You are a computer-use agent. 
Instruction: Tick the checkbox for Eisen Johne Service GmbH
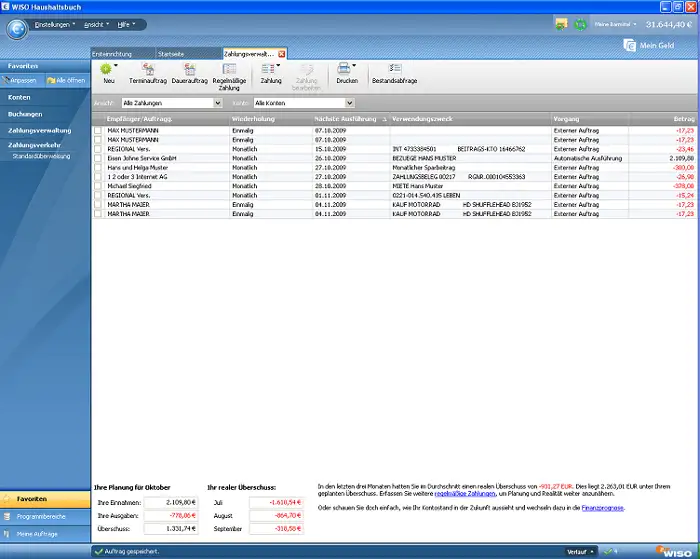click(98, 159)
